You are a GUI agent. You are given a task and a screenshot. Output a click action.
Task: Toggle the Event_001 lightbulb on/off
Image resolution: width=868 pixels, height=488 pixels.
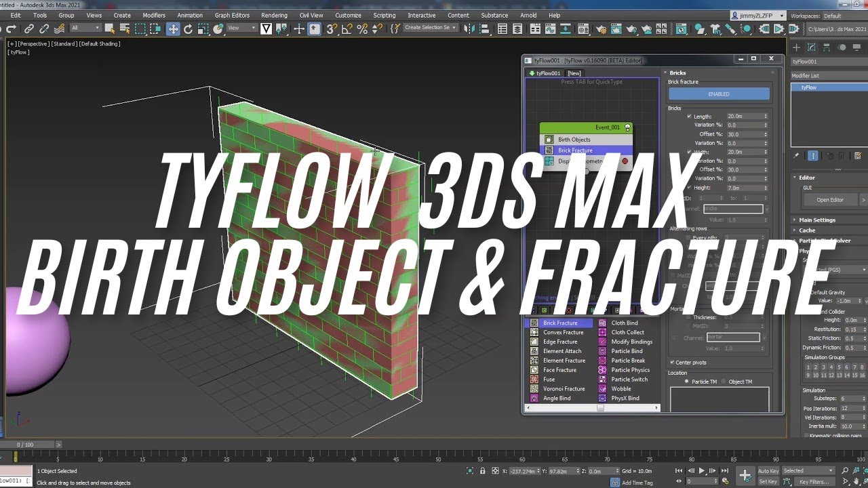pos(627,127)
